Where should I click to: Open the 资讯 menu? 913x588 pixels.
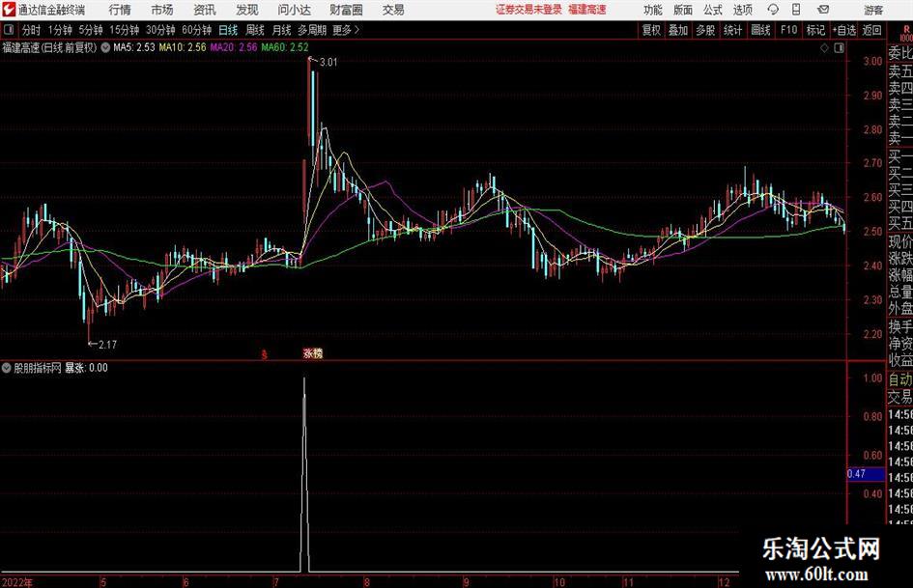pos(205,10)
